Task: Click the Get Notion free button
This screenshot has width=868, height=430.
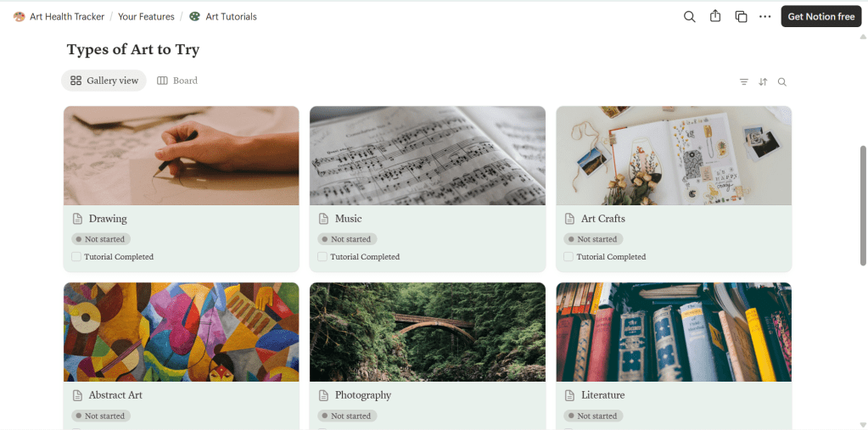Action: click(x=821, y=17)
